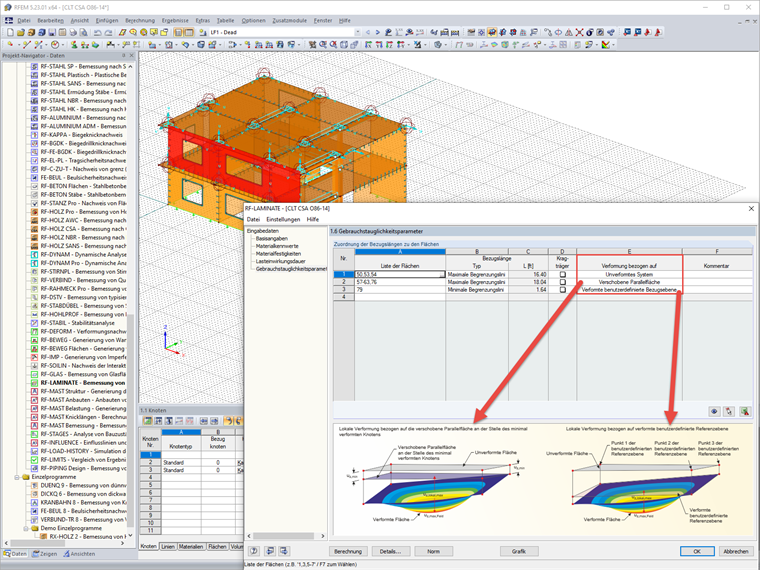760x570 pixels.
Task: Click the previous table icon in RF-LAMINATE
Action: click(269, 551)
